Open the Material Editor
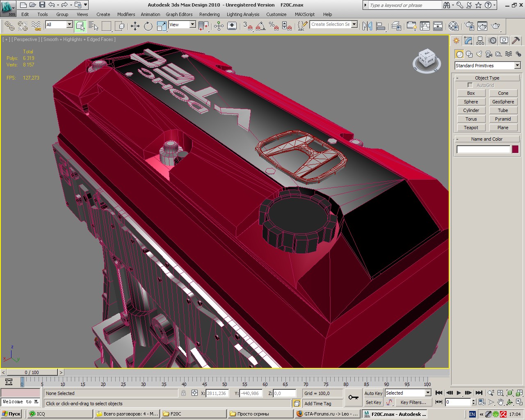 pyautogui.click(x=453, y=26)
